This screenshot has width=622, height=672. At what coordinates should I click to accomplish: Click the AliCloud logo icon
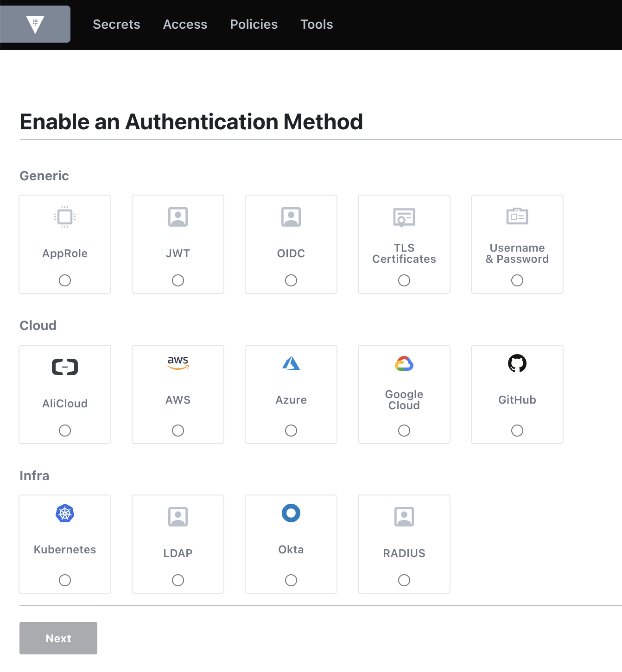coord(65,367)
